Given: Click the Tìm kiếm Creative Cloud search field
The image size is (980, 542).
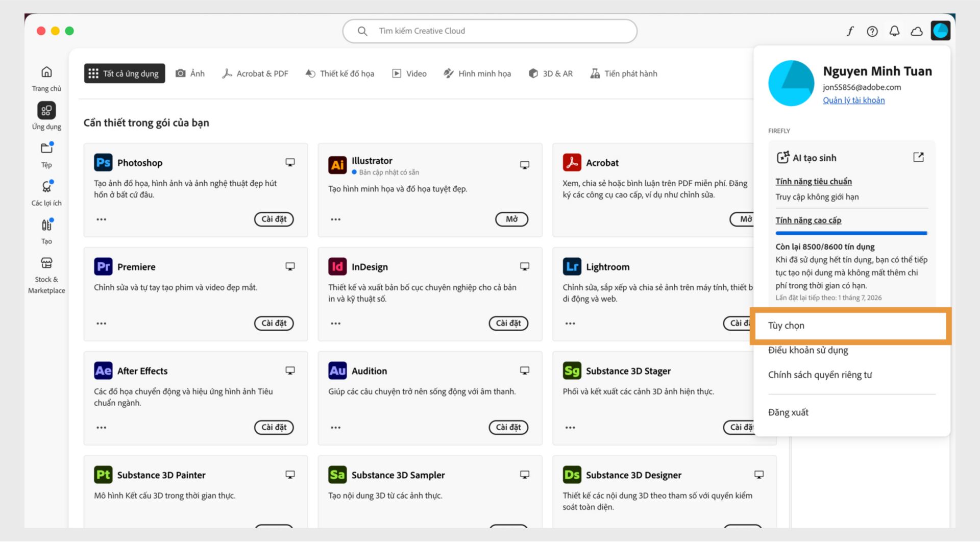Looking at the screenshot, I should (x=490, y=31).
